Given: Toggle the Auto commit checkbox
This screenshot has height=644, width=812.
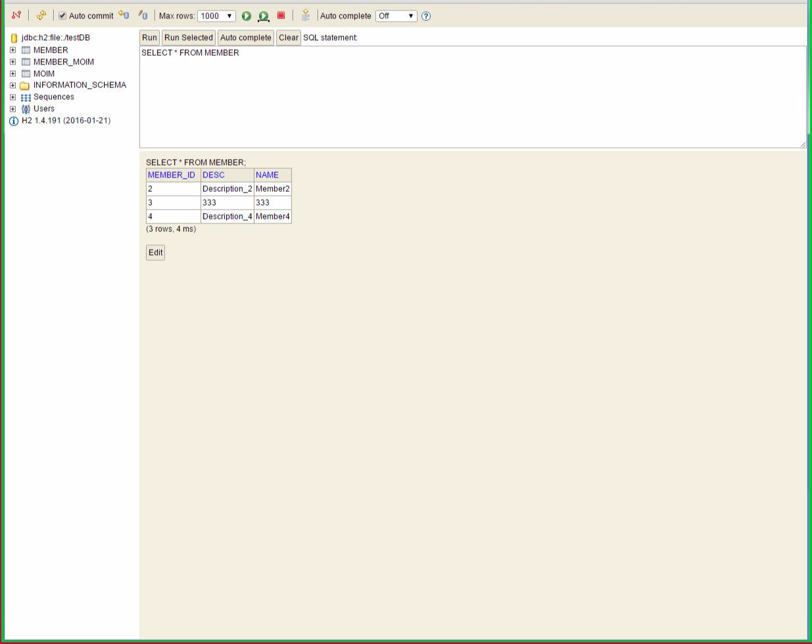Looking at the screenshot, I should point(62,16).
